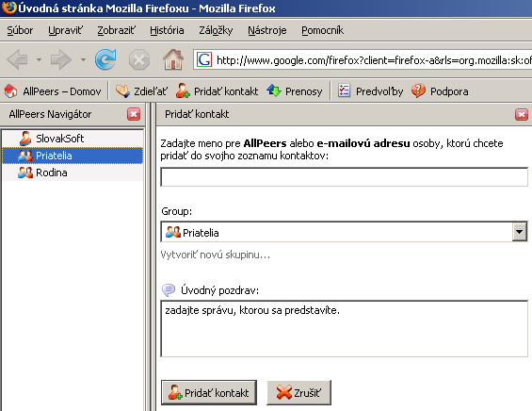Image resolution: width=532 pixels, height=411 pixels.
Task: Open the Pomocník menu
Action: [322, 30]
